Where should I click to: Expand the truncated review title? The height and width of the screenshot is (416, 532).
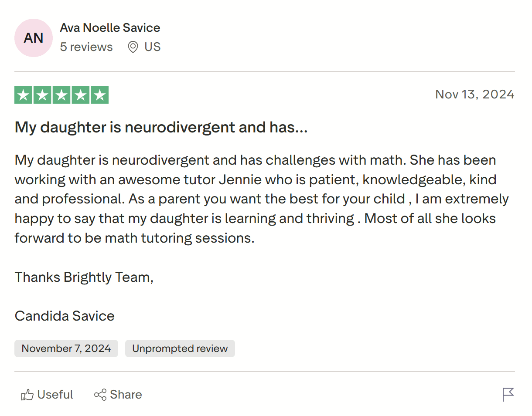point(161,127)
